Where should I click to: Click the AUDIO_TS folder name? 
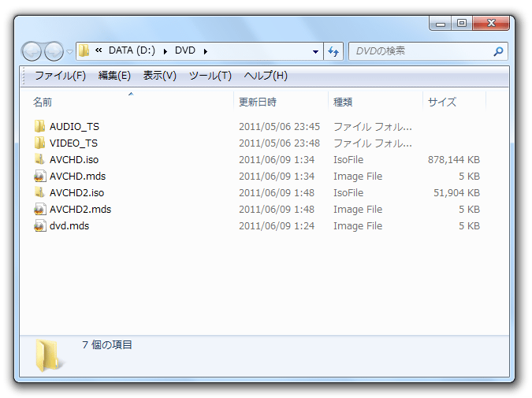click(x=74, y=127)
